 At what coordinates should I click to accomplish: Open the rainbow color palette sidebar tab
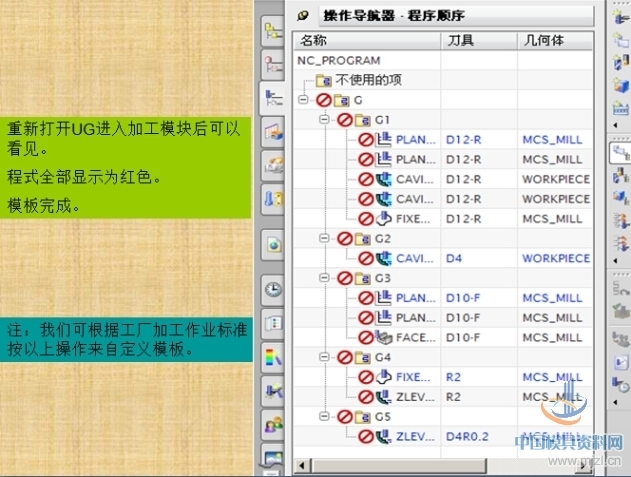[272, 356]
